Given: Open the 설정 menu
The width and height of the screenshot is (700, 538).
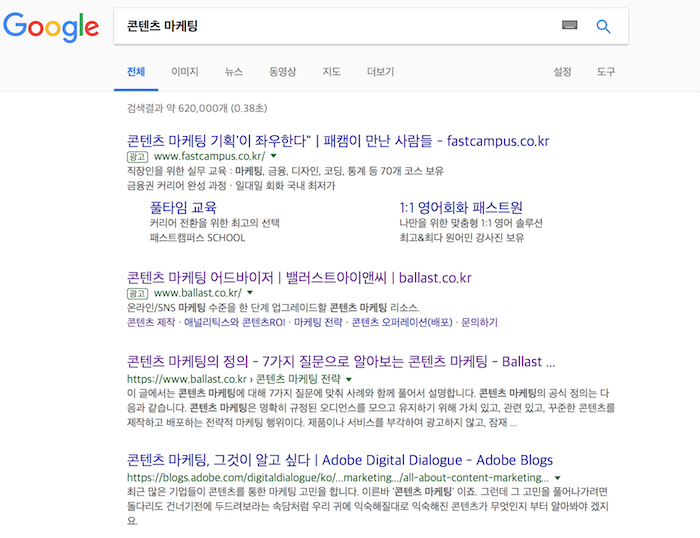Looking at the screenshot, I should (x=562, y=71).
